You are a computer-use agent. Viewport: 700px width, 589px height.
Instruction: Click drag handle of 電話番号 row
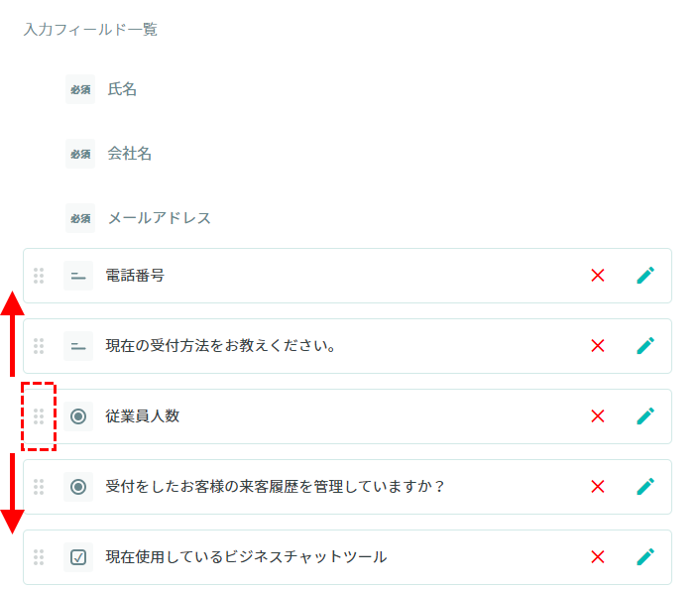click(39, 276)
